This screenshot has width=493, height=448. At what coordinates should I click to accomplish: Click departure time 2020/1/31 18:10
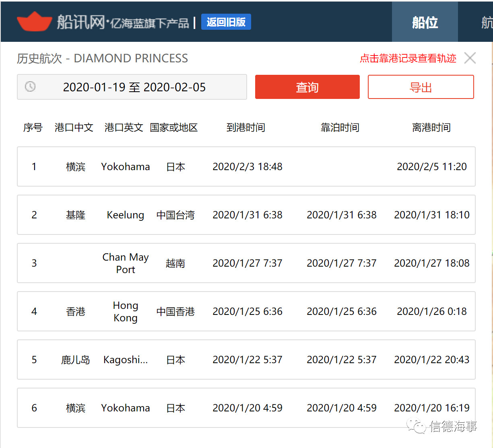432,215
